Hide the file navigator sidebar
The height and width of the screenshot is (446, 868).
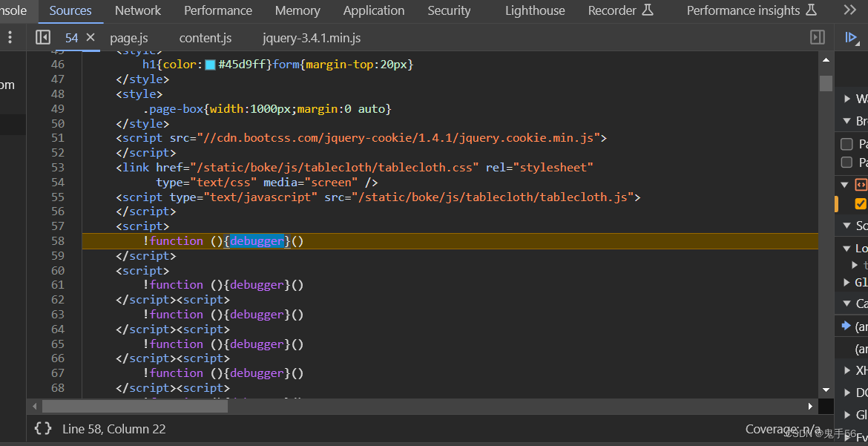pyautogui.click(x=43, y=37)
